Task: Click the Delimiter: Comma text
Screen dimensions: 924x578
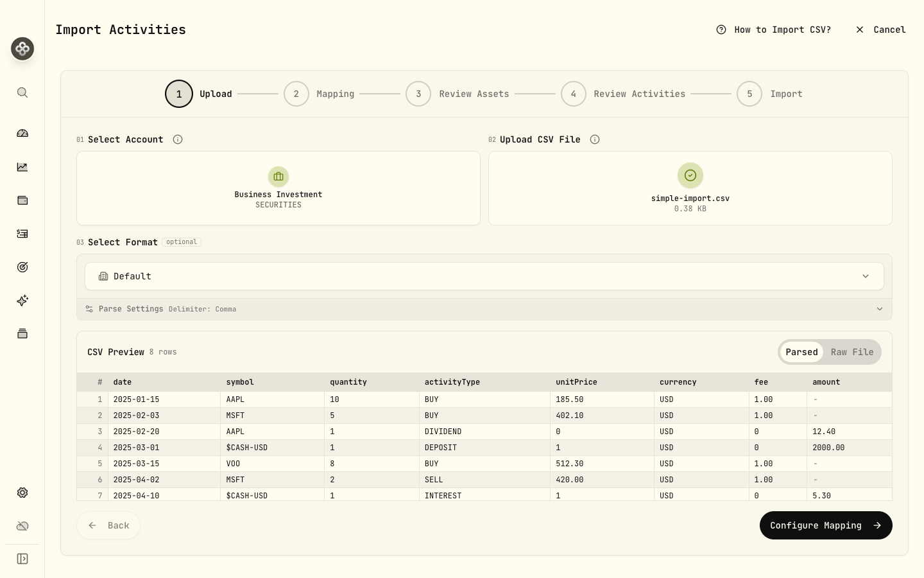Action: click(202, 310)
